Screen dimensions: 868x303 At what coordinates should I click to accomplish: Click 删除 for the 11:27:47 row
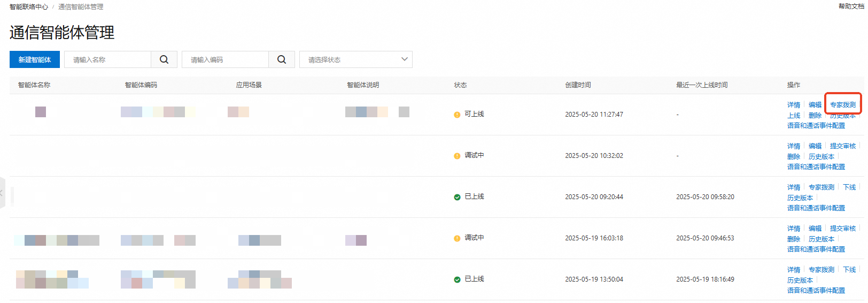(x=815, y=116)
